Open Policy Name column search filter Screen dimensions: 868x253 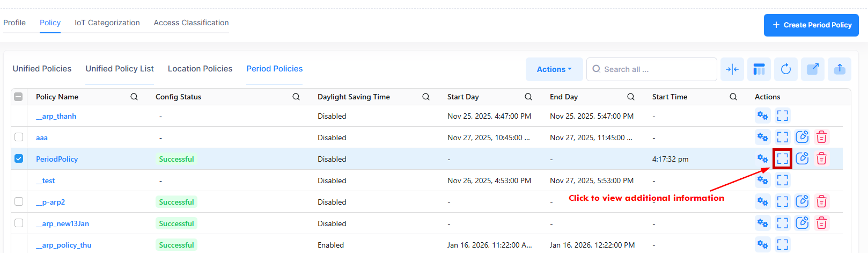click(134, 97)
